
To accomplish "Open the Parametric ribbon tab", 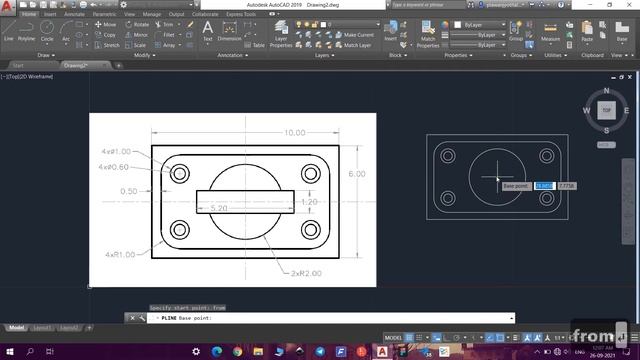I will tap(104, 14).
